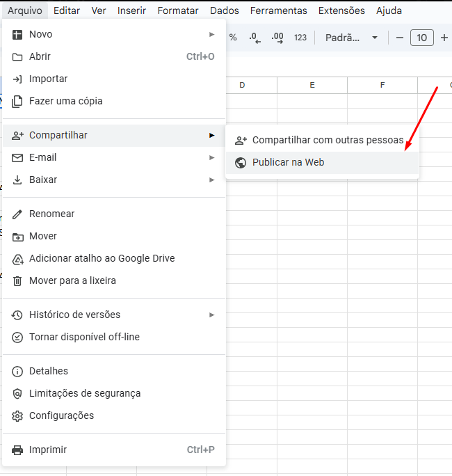Click the Ctrl+P shortcut label
Viewport: 452px width, 476px height.
point(200,450)
